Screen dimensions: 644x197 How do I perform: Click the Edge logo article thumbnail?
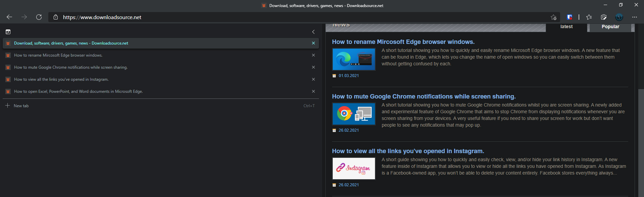point(354,59)
